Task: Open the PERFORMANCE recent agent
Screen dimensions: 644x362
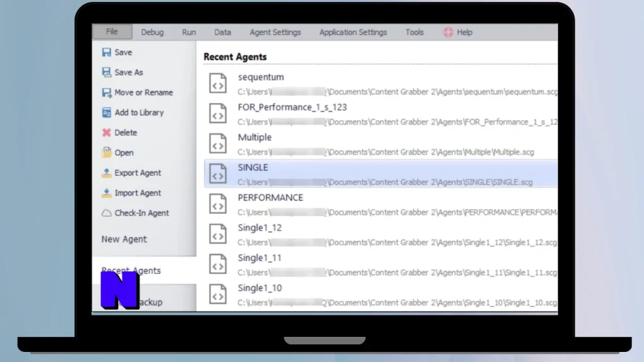Action: (380, 204)
